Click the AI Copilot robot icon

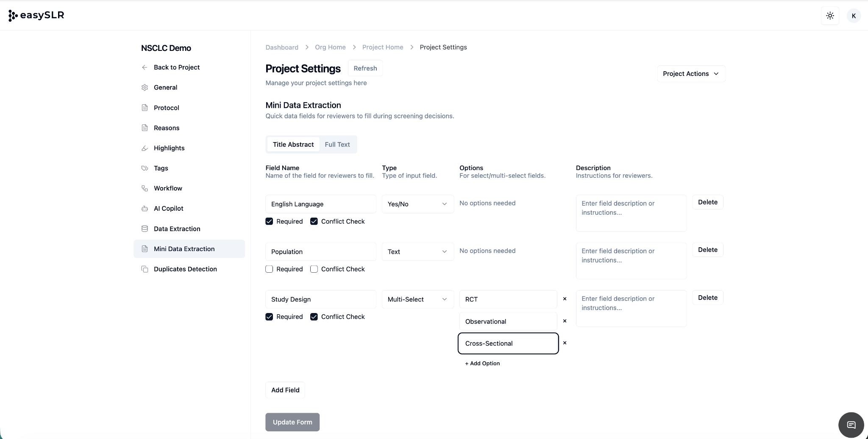point(145,209)
